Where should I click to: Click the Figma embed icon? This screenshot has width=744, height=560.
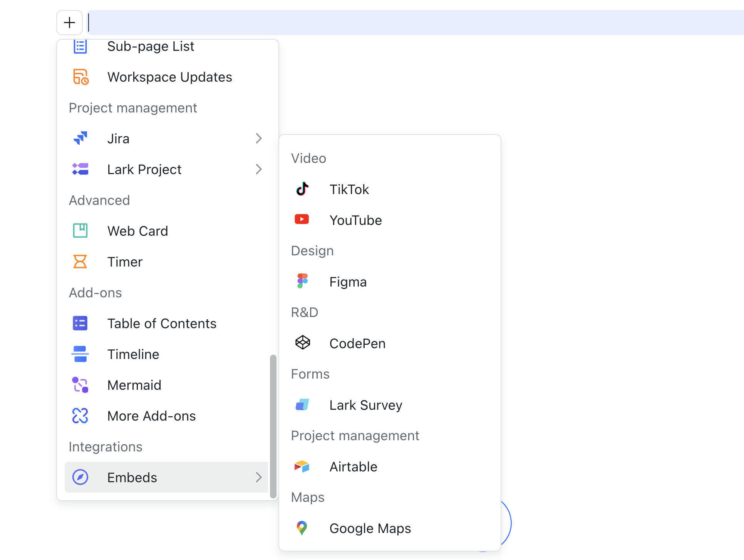(302, 281)
